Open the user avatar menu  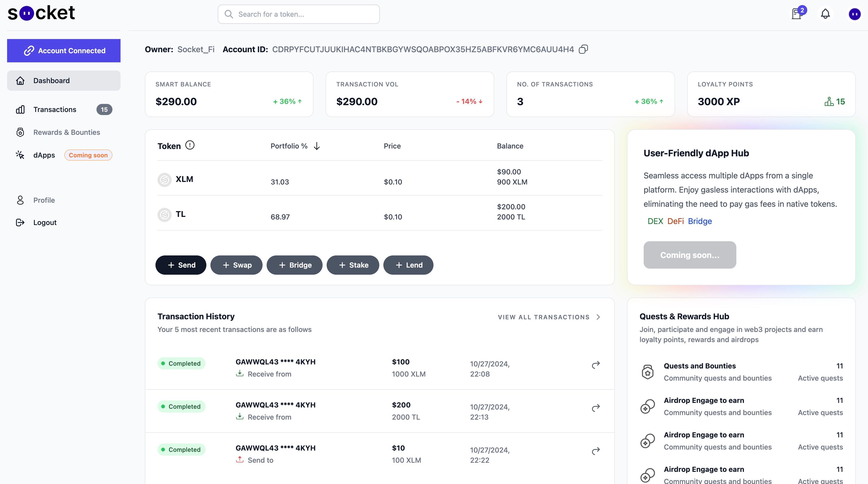(x=855, y=14)
